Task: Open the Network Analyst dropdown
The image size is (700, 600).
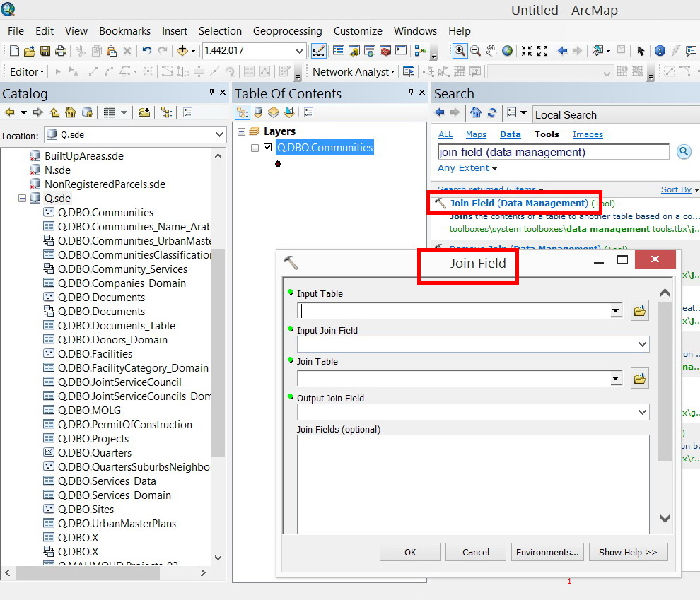Action: click(x=354, y=72)
